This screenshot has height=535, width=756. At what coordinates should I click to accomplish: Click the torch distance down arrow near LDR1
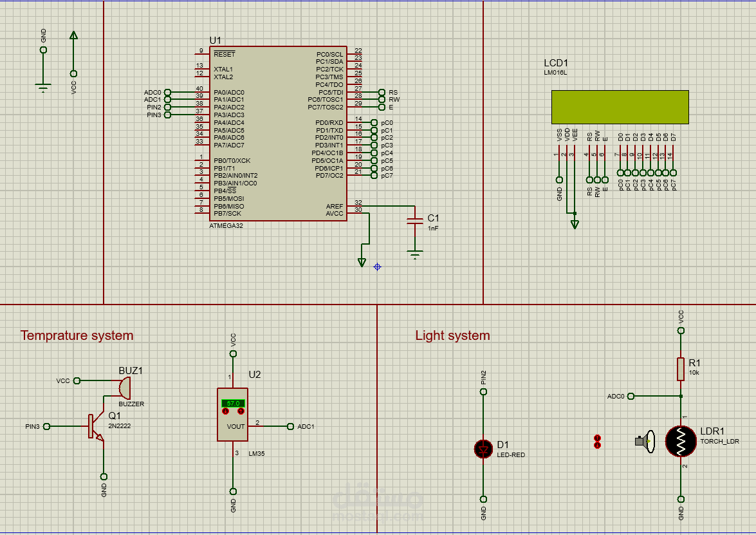[597, 445]
